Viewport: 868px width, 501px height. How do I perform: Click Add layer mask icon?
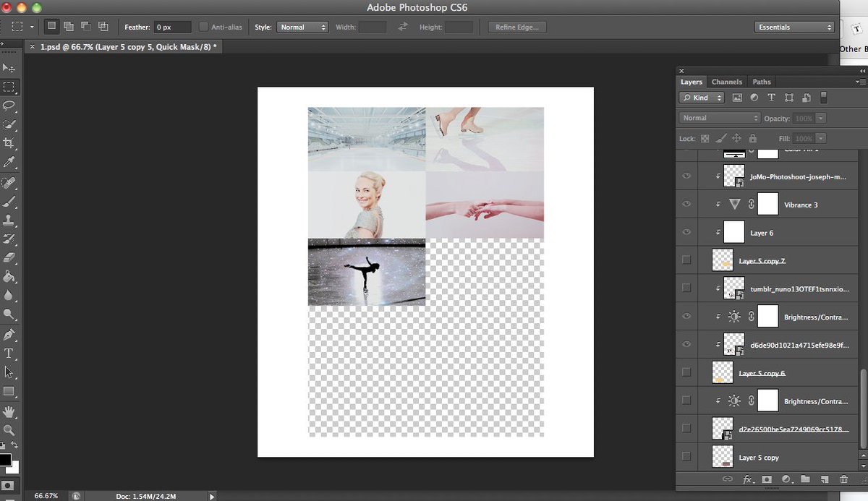click(x=767, y=479)
